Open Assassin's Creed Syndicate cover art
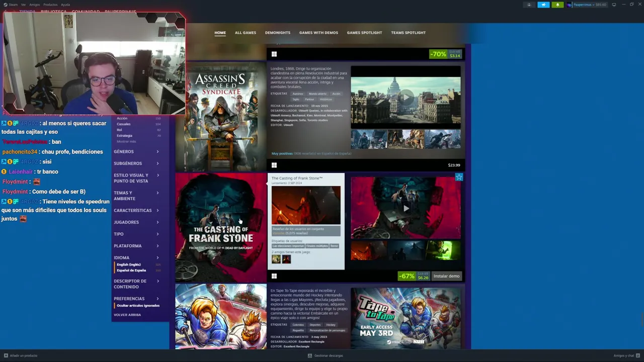Image resolution: width=644 pixels, height=362 pixels. click(x=221, y=117)
